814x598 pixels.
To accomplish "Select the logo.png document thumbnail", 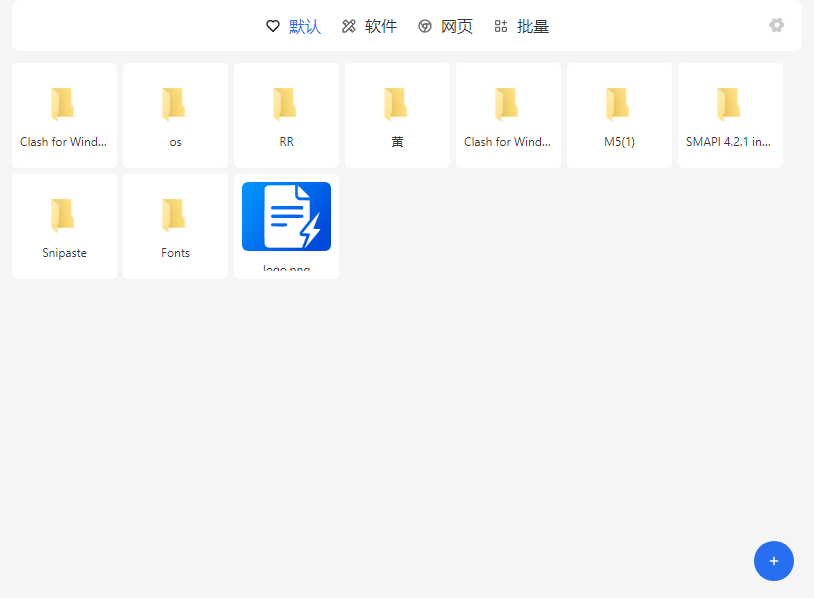I will 287,216.
